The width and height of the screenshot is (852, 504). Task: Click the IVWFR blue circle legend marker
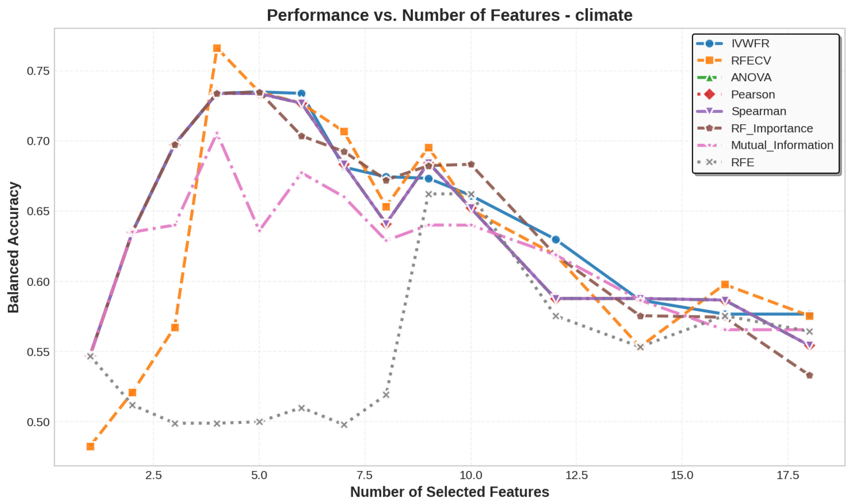pyautogui.click(x=709, y=43)
